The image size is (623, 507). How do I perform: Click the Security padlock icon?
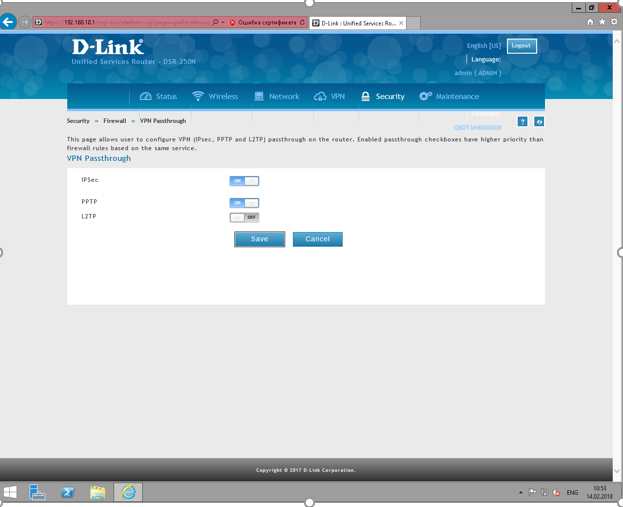(x=366, y=97)
